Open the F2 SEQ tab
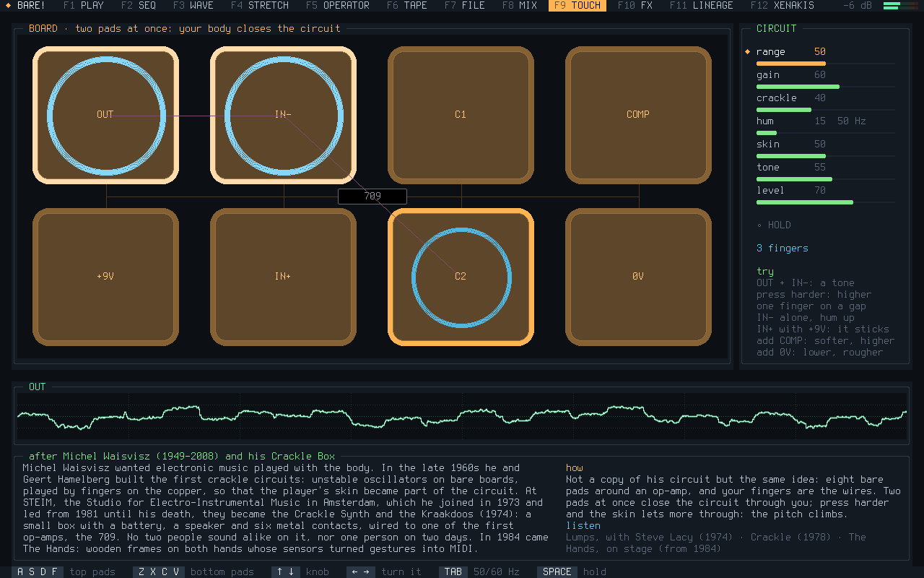This screenshot has height=578, width=924. tap(139, 6)
